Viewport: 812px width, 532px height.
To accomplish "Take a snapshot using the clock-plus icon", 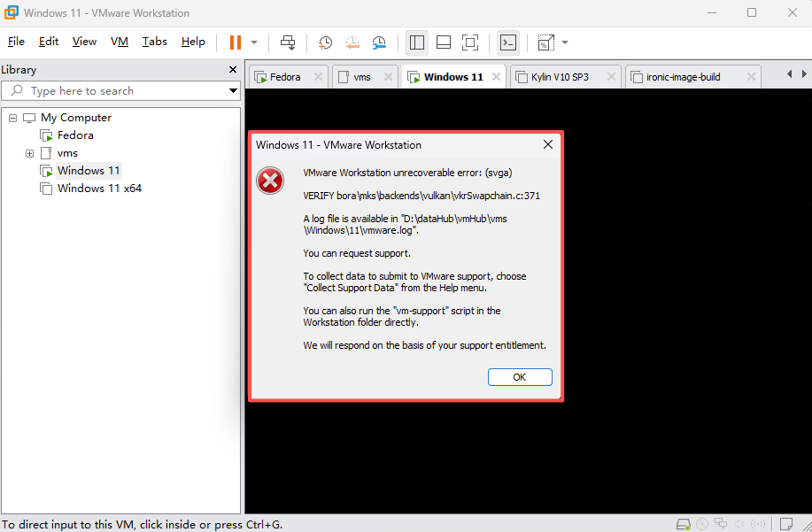I will [x=325, y=43].
